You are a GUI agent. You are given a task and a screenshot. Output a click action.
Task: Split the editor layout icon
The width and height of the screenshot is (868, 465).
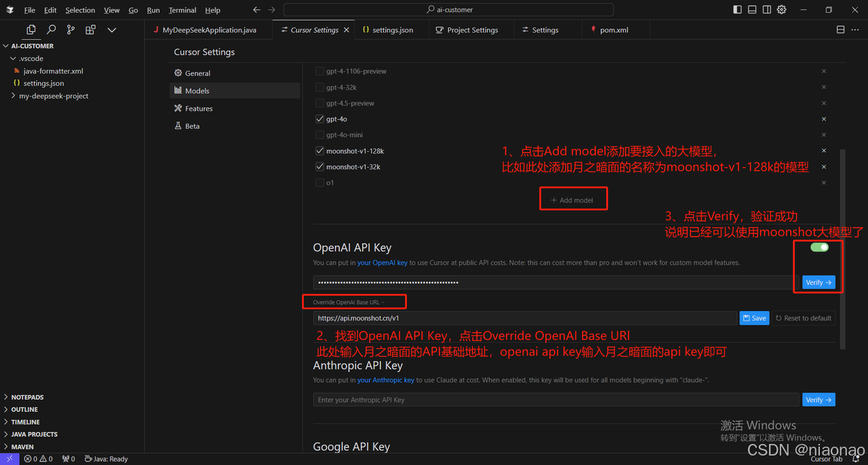[x=840, y=30]
